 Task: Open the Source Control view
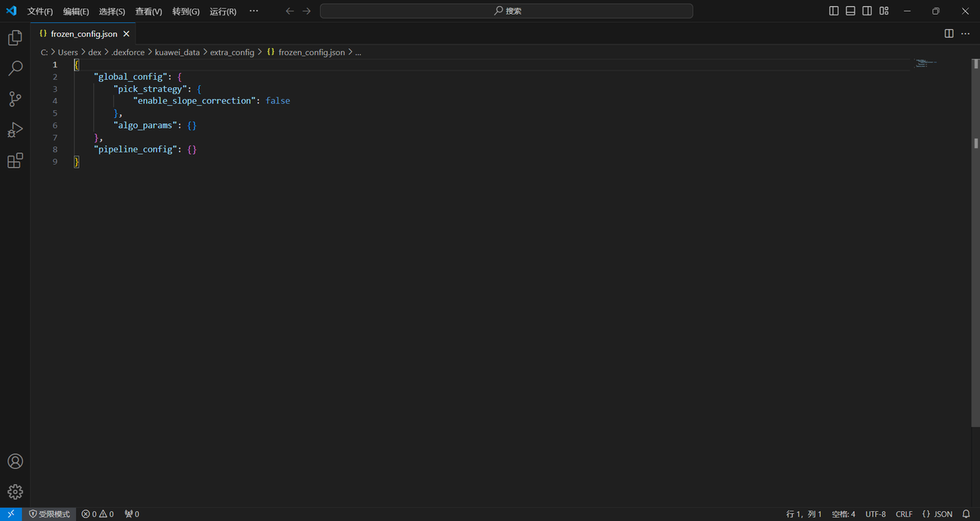15,99
